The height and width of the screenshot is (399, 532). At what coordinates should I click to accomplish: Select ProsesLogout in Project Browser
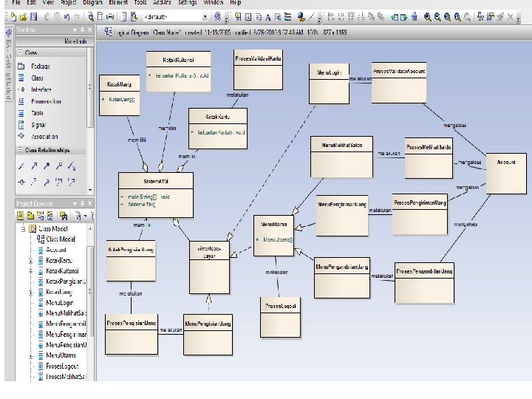click(x=62, y=366)
